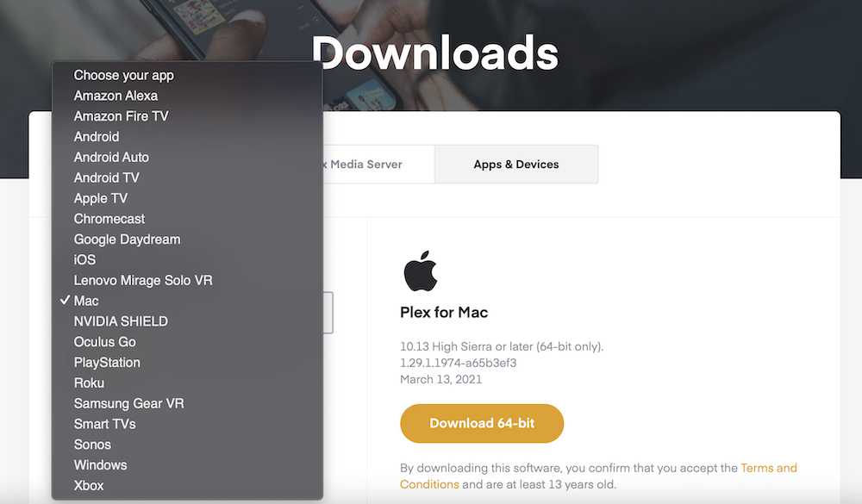862x504 pixels.
Task: Pick Google Daydream option
Action: (187, 240)
